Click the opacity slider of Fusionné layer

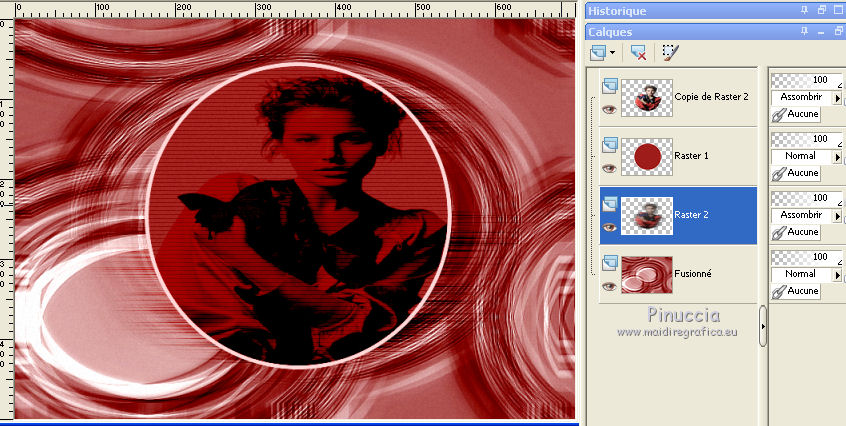tap(807, 258)
